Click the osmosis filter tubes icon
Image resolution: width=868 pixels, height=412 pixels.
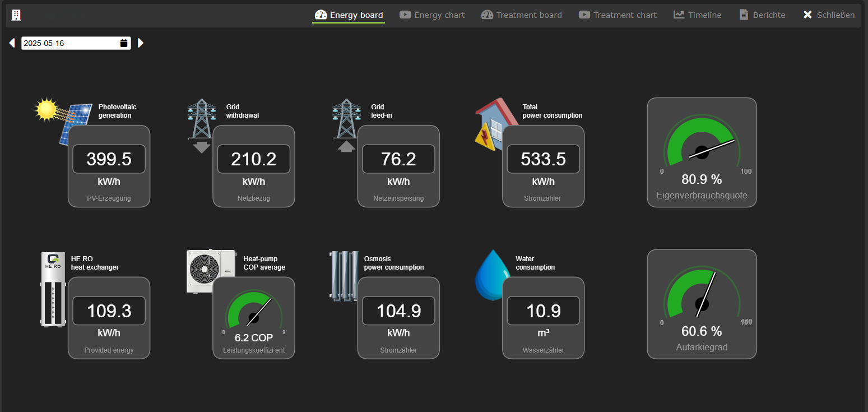(344, 276)
